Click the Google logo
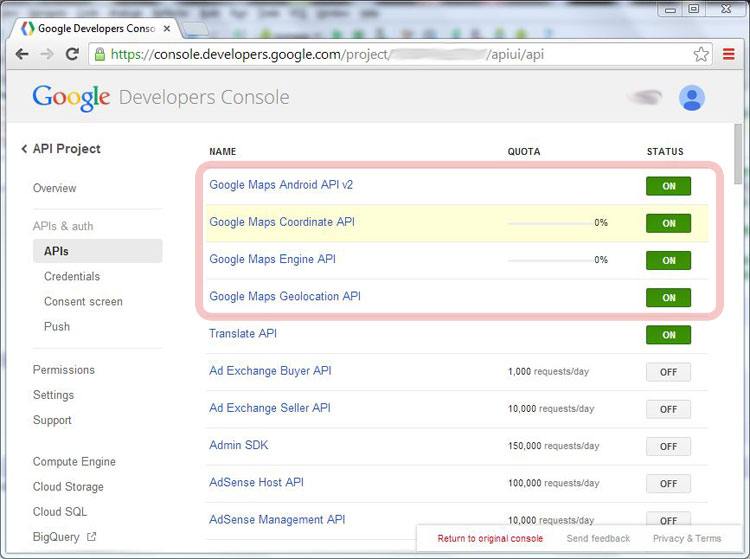Viewport: 750px width, 559px height. click(x=71, y=98)
